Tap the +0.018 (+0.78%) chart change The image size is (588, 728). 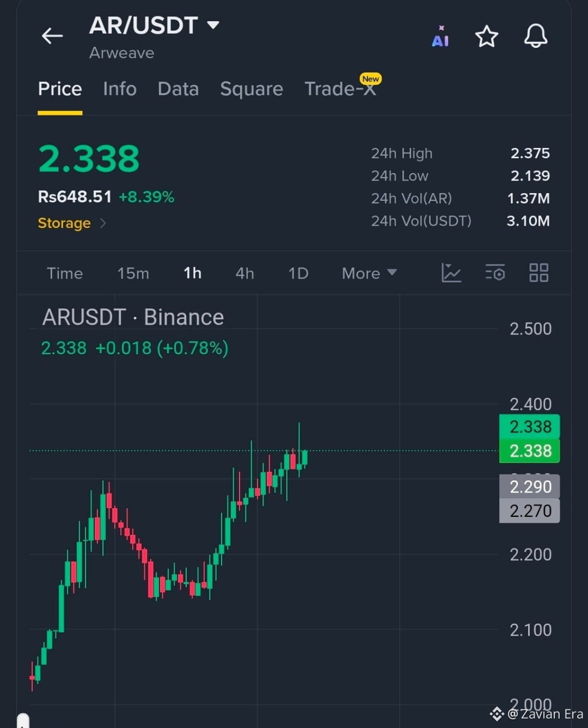click(162, 348)
